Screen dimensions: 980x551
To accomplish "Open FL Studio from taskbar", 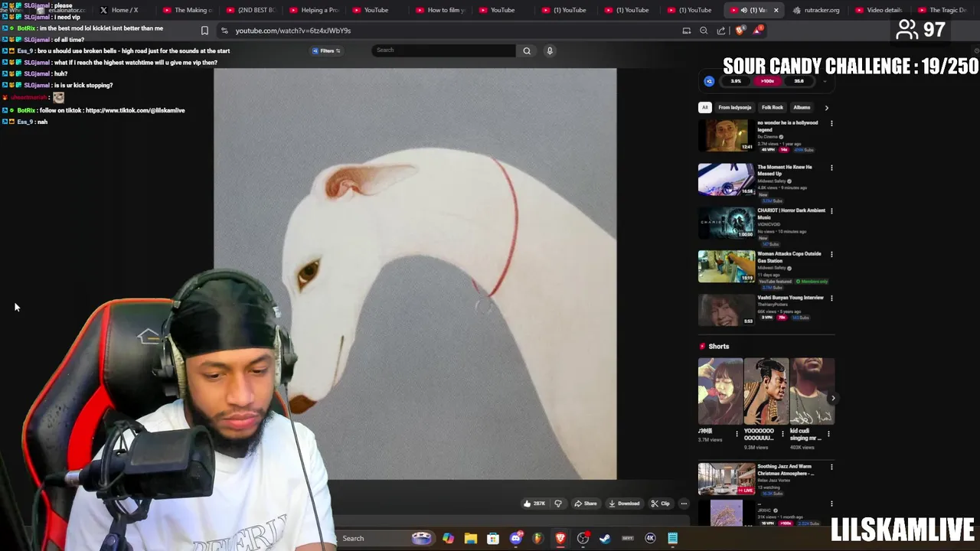I will pos(538,538).
